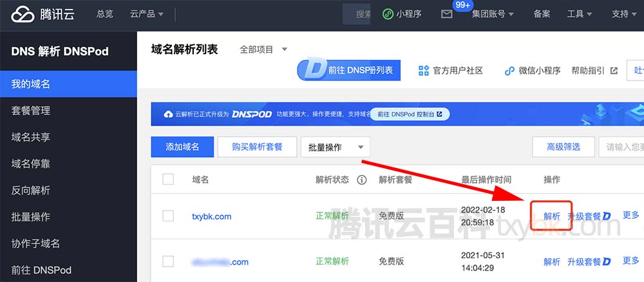
Task: Expand the 工具 dropdown
Action: [580, 14]
